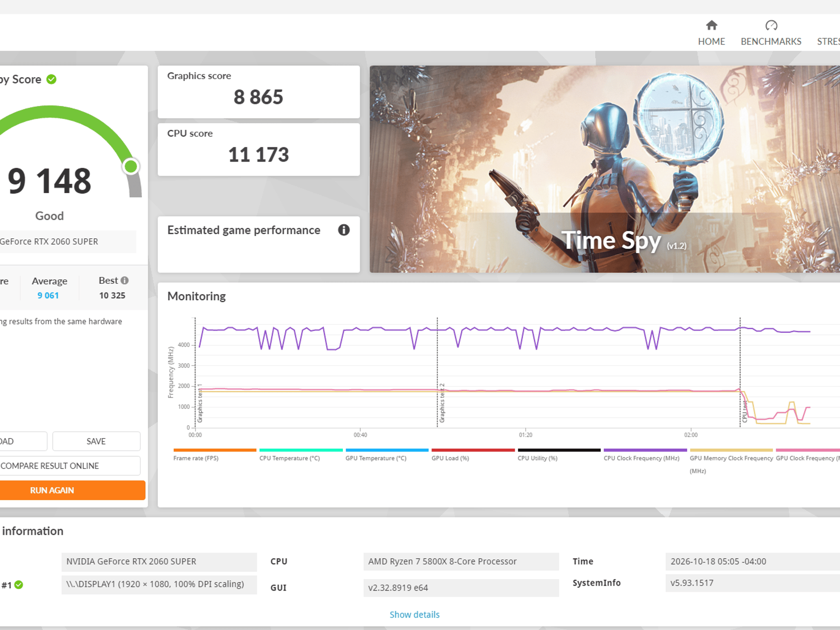Image resolution: width=840 pixels, height=630 pixels.
Task: Click the AMD Ryzen 7 5800X field
Action: click(461, 562)
